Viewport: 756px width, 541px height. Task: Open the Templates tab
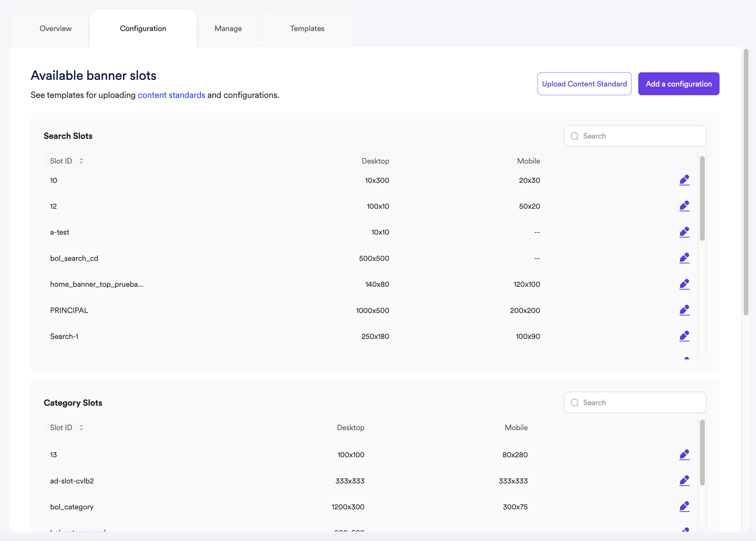(x=307, y=28)
